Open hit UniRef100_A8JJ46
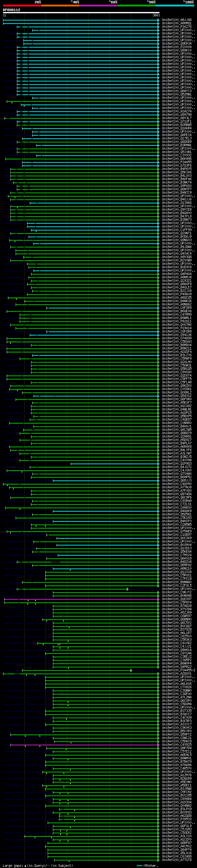The width and height of the screenshot is (197, 868). (x=176, y=20)
